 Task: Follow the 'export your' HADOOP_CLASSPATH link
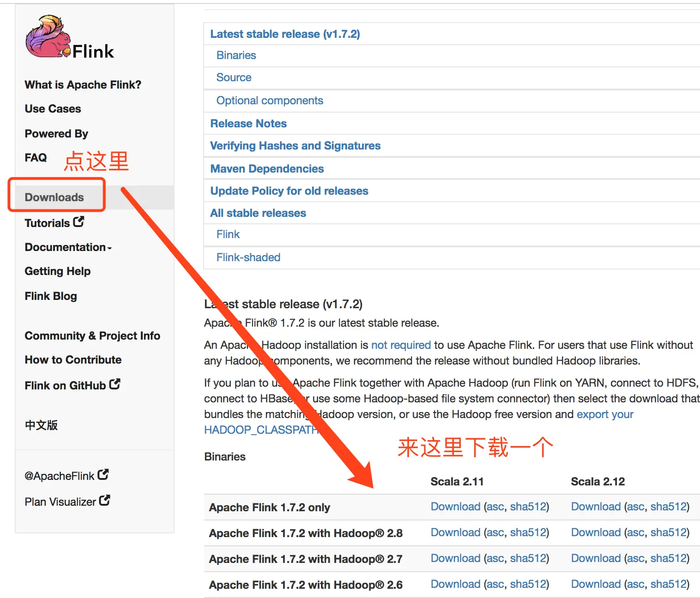[605, 414]
